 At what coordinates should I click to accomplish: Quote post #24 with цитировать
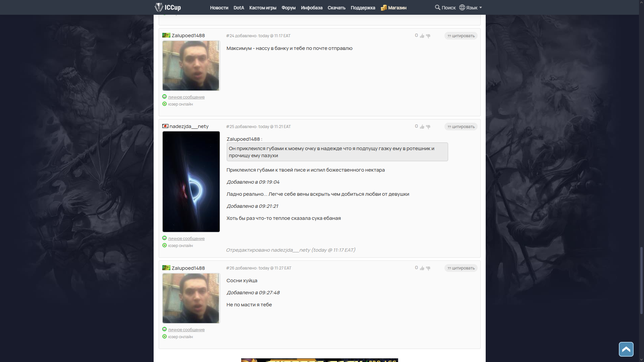click(461, 36)
